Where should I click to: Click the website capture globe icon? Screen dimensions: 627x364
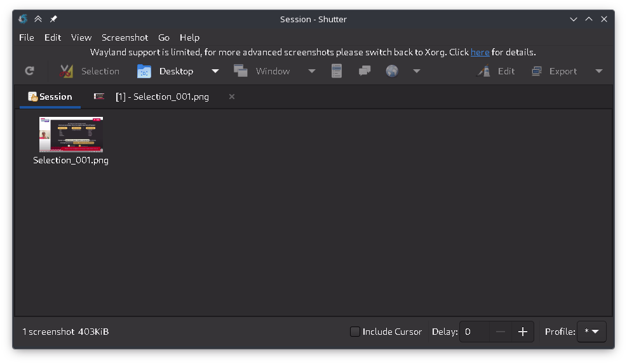[x=392, y=71]
